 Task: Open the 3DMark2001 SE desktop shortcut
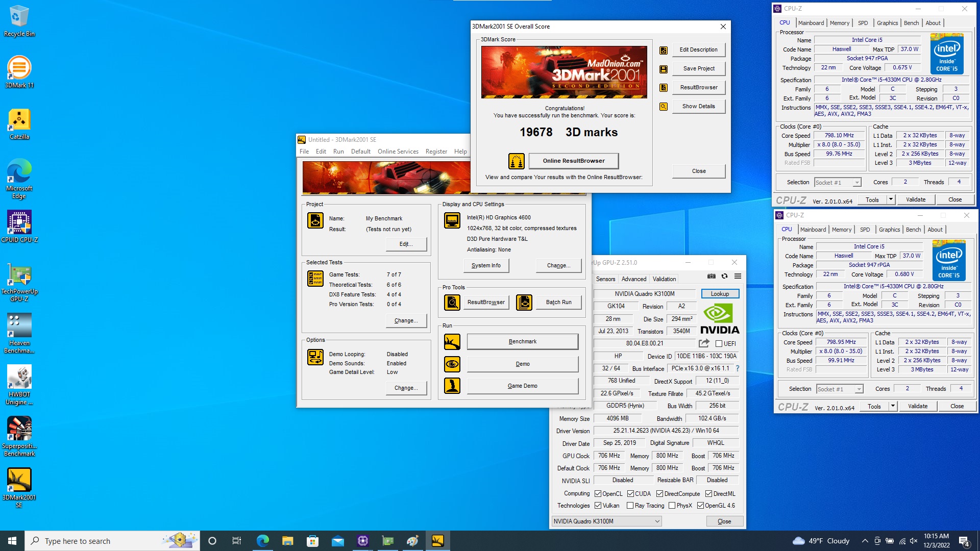19,488
